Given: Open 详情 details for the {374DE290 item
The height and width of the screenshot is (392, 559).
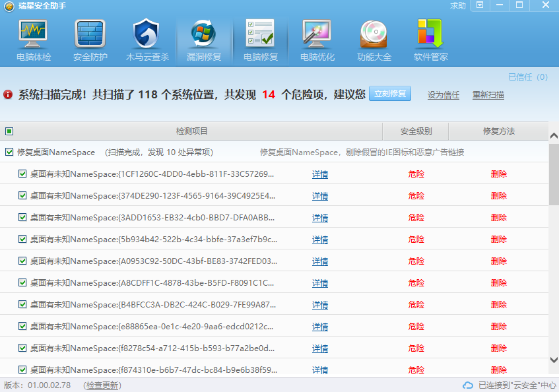Looking at the screenshot, I should point(320,196).
